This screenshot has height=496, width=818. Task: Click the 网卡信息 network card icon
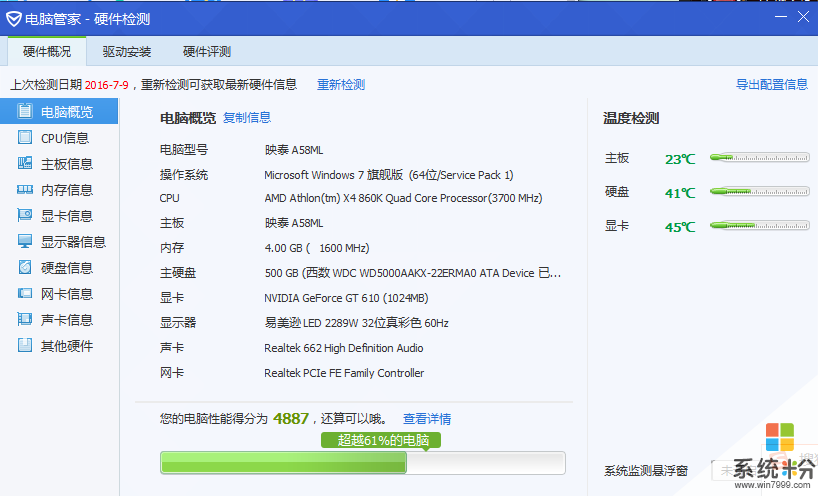25,293
